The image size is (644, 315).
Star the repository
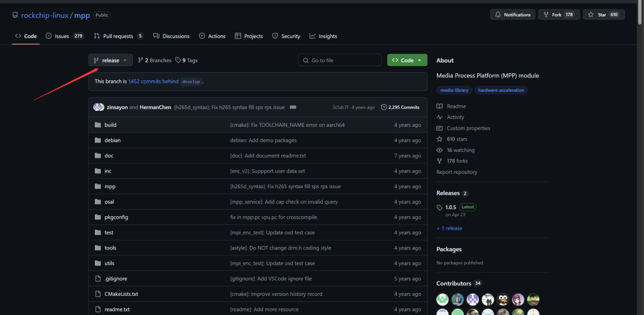[603, 15]
